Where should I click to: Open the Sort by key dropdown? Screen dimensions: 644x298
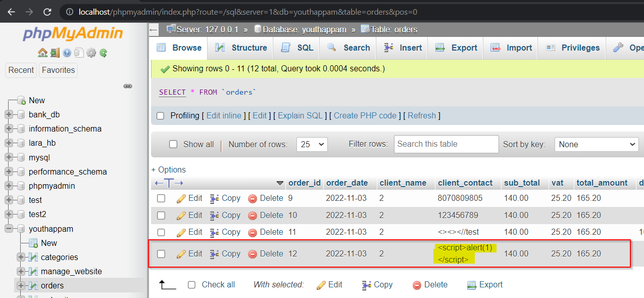(597, 144)
